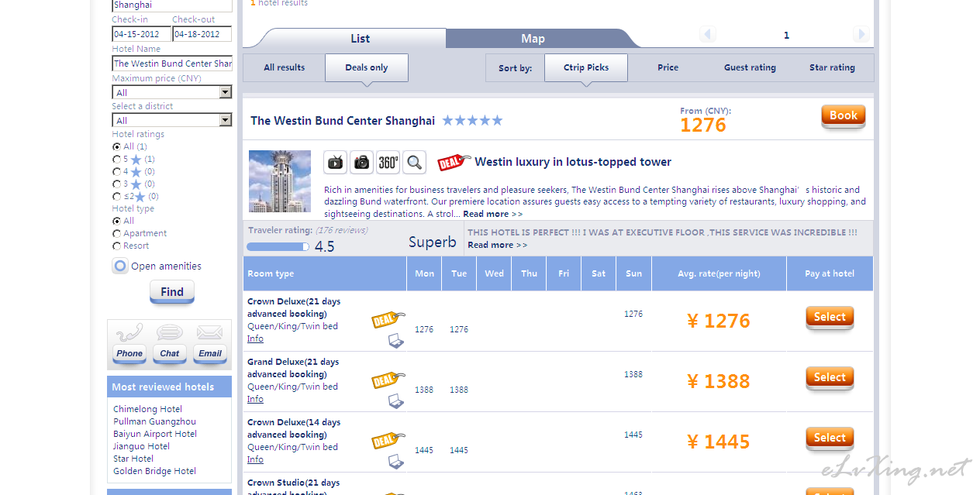View hotel photos via camera icon
This screenshot has height=495, width=980.
[362, 162]
